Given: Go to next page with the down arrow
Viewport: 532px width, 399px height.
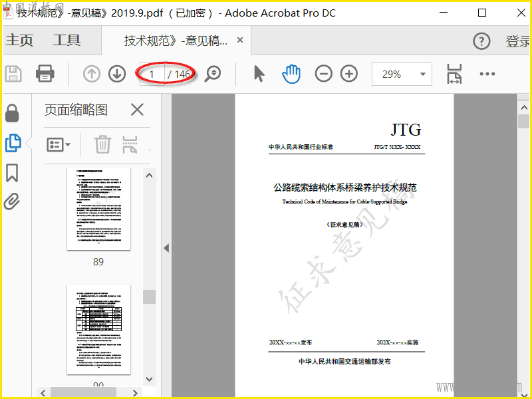Looking at the screenshot, I should click(117, 74).
